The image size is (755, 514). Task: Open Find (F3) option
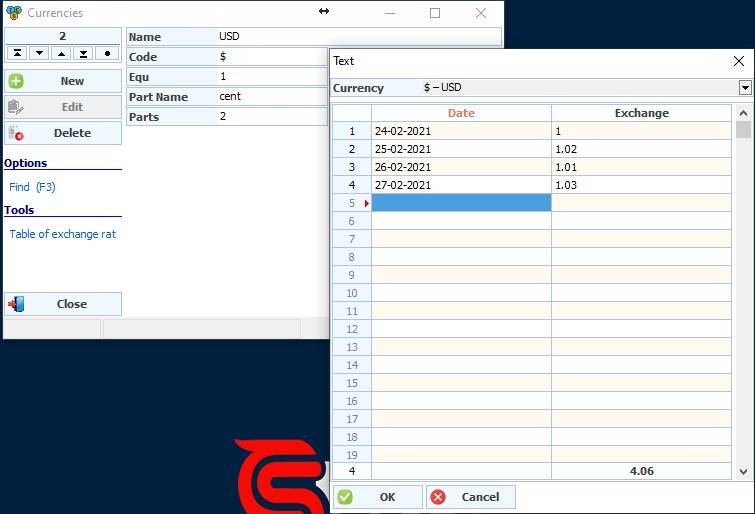[32, 187]
